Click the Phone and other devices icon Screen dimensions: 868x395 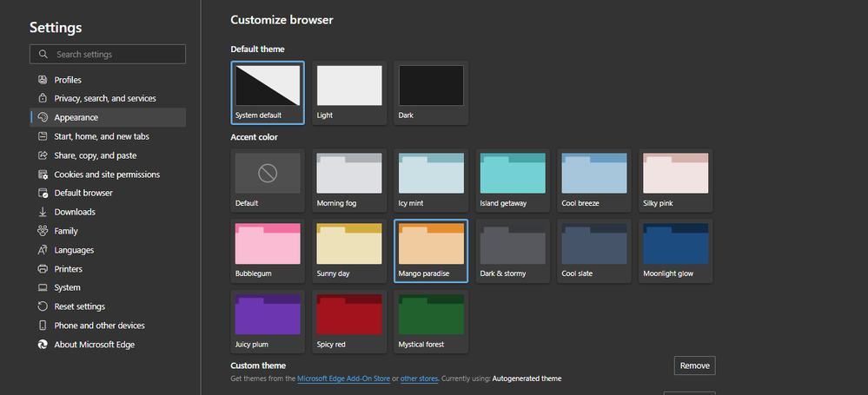[43, 326]
